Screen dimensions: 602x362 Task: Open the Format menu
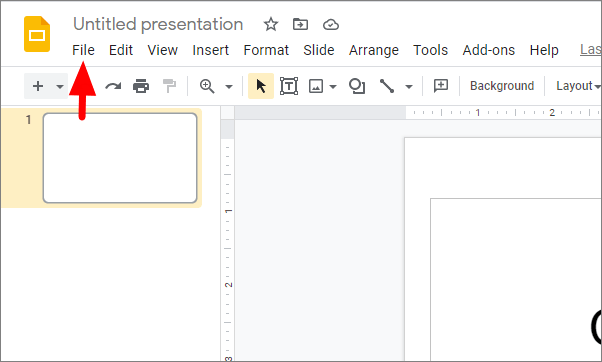[x=266, y=50]
